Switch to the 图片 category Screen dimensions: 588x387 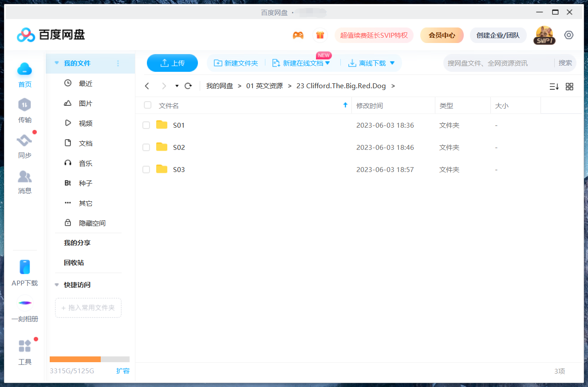pos(84,103)
